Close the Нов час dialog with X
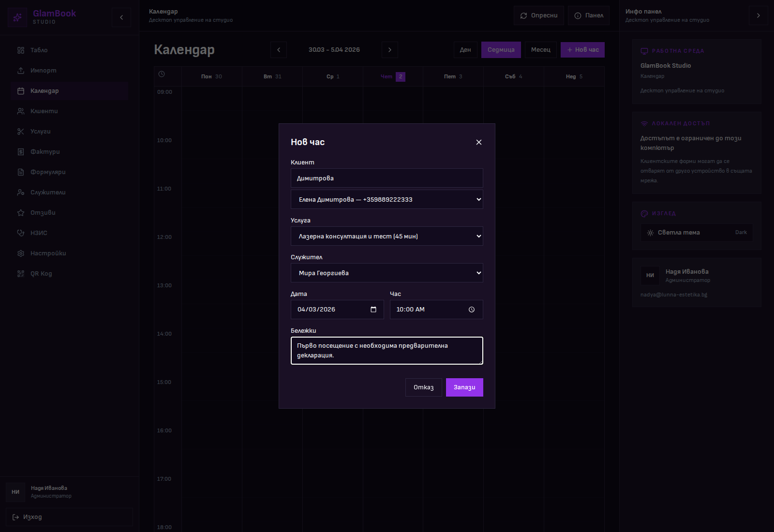Screen dimensions: 774x532 pyautogui.click(x=478, y=142)
